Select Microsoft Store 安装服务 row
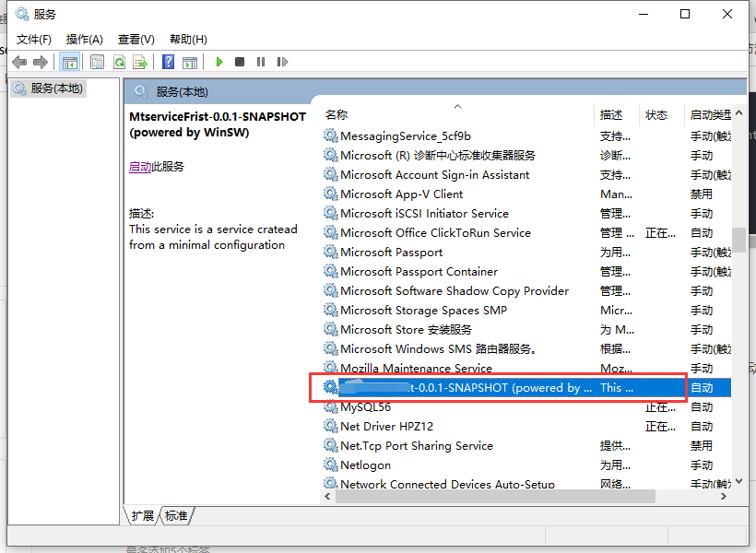The height and width of the screenshot is (553, 756). [x=526, y=329]
